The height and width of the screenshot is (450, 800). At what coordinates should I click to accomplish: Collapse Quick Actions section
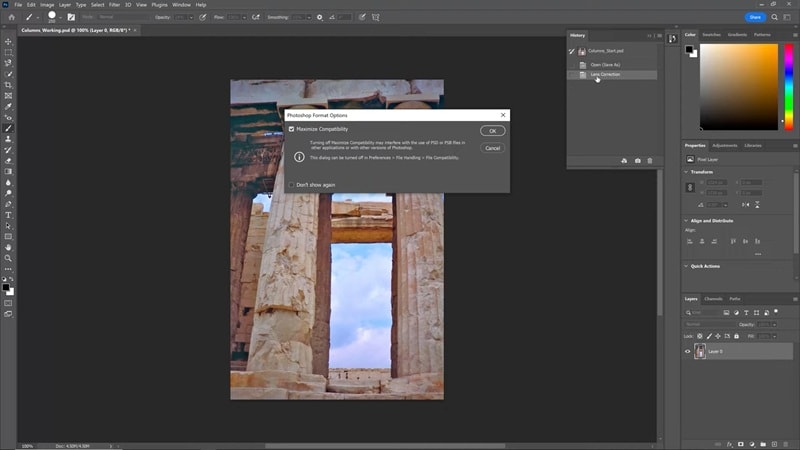click(x=686, y=266)
